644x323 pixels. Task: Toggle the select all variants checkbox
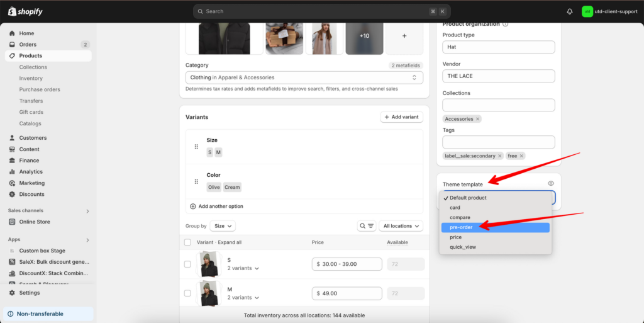187,242
